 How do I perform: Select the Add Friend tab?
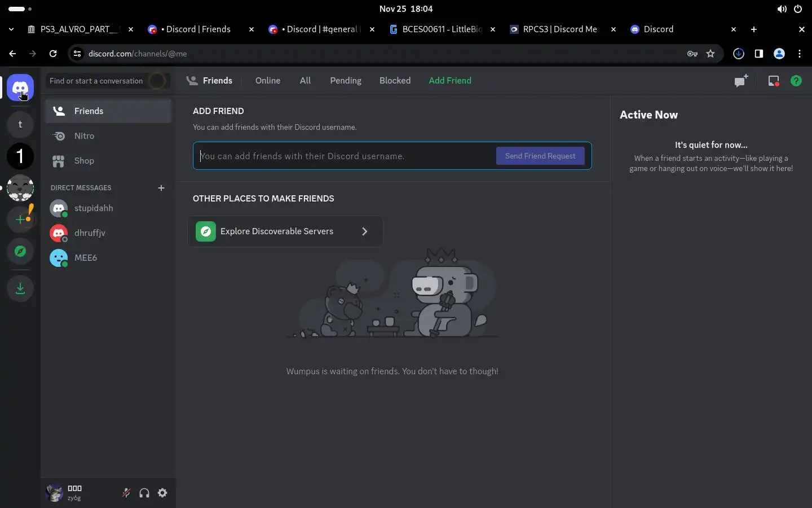450,81
